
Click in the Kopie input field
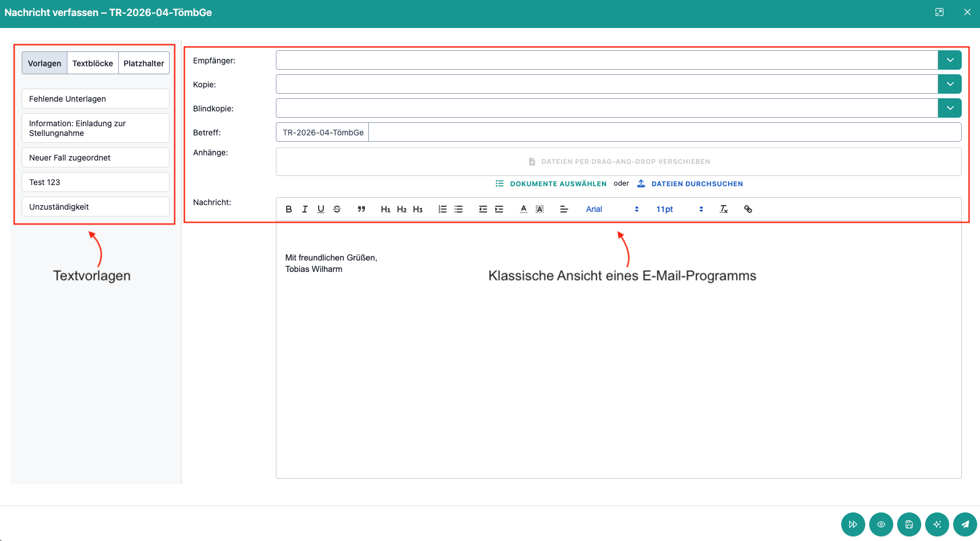pyautogui.click(x=607, y=84)
